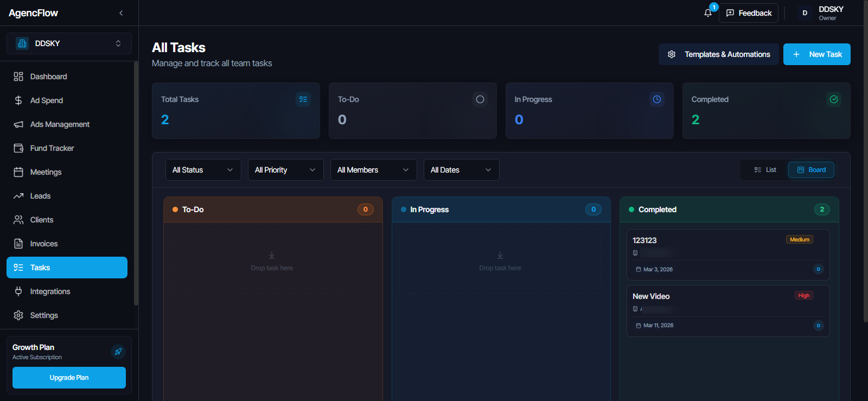Click the Mar 3, 2026 due date

pyautogui.click(x=658, y=269)
